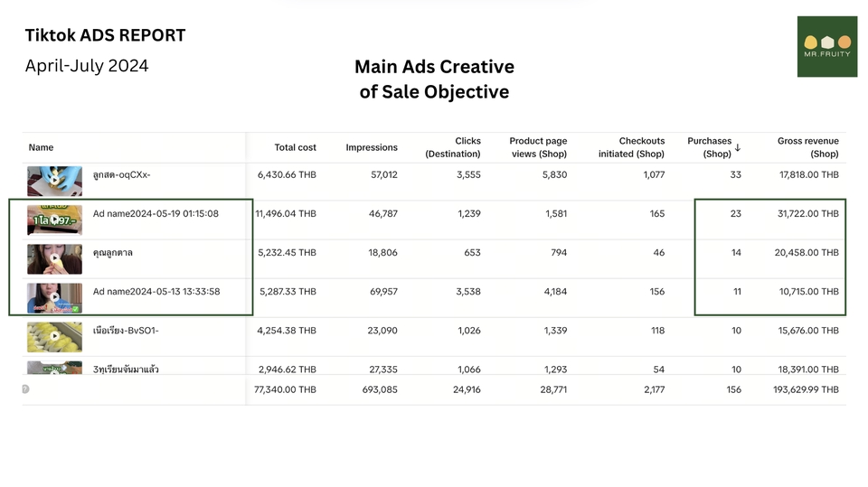Click the Purchases sort arrow icon
Image resolution: width=868 pixels, height=487 pixels.
(738, 147)
